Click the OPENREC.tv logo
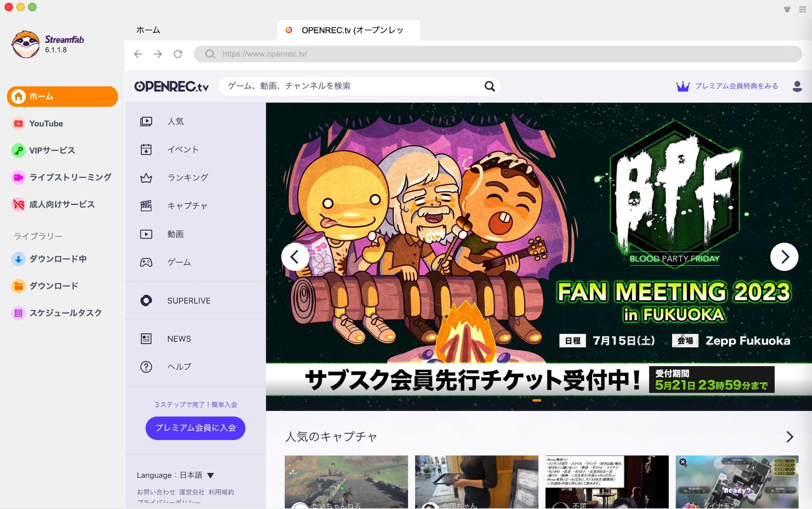 click(x=171, y=86)
